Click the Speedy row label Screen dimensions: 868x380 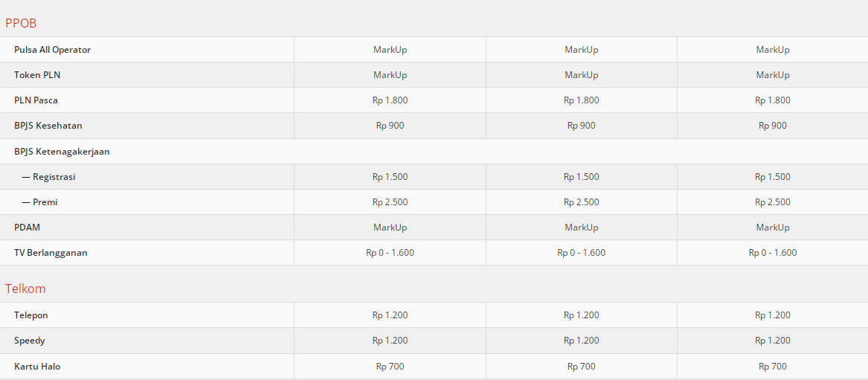30,341
